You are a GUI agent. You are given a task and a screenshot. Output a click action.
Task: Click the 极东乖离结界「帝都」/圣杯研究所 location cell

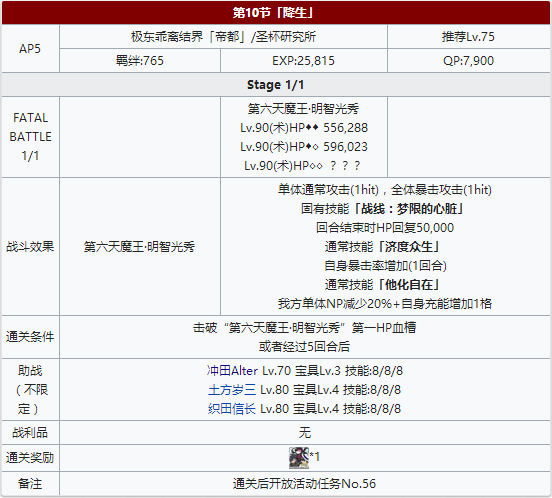click(223, 37)
